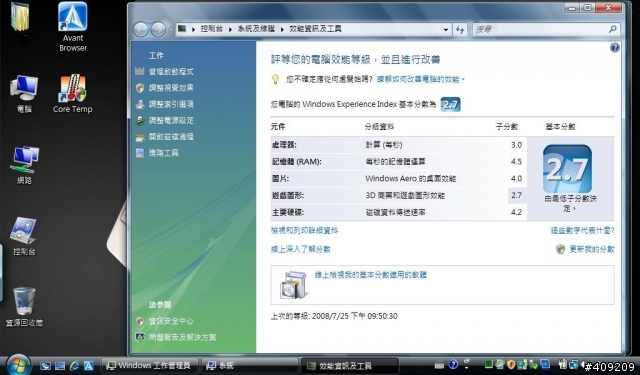Expand the address bar history dropdown arrow
Screen dimensions: 640x375
[446, 29]
